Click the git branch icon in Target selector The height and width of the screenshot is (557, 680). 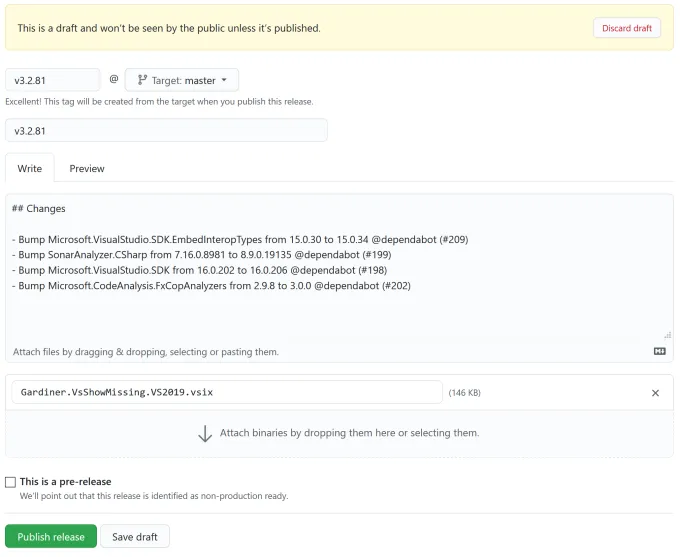click(142, 80)
